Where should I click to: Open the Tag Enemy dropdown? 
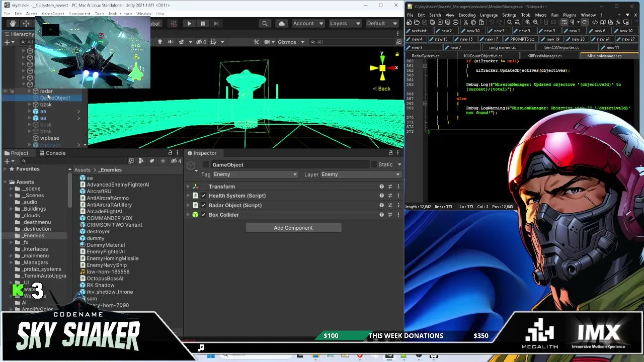pos(255,174)
